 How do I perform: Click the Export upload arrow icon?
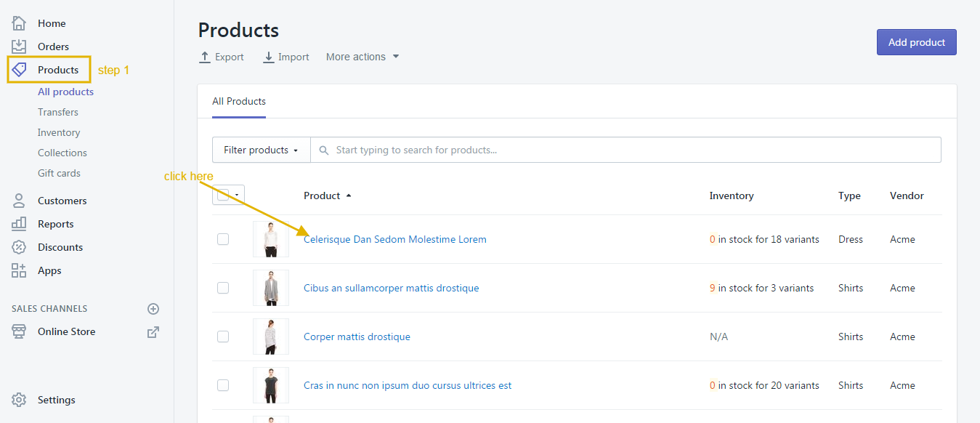pyautogui.click(x=205, y=57)
